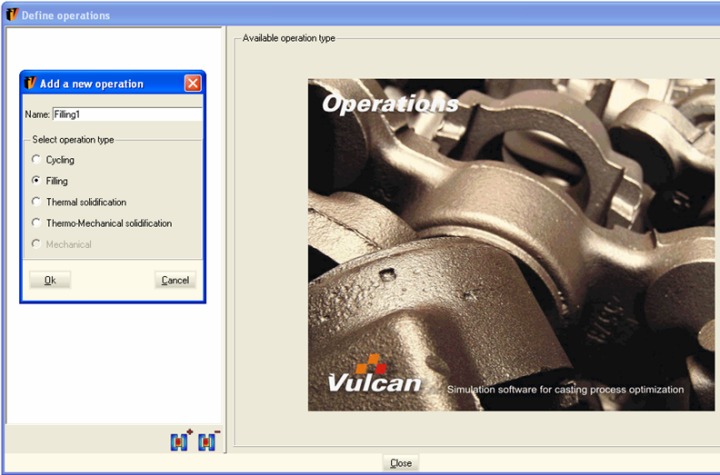Select the greyed-out Mechanical radio button

pos(37,244)
